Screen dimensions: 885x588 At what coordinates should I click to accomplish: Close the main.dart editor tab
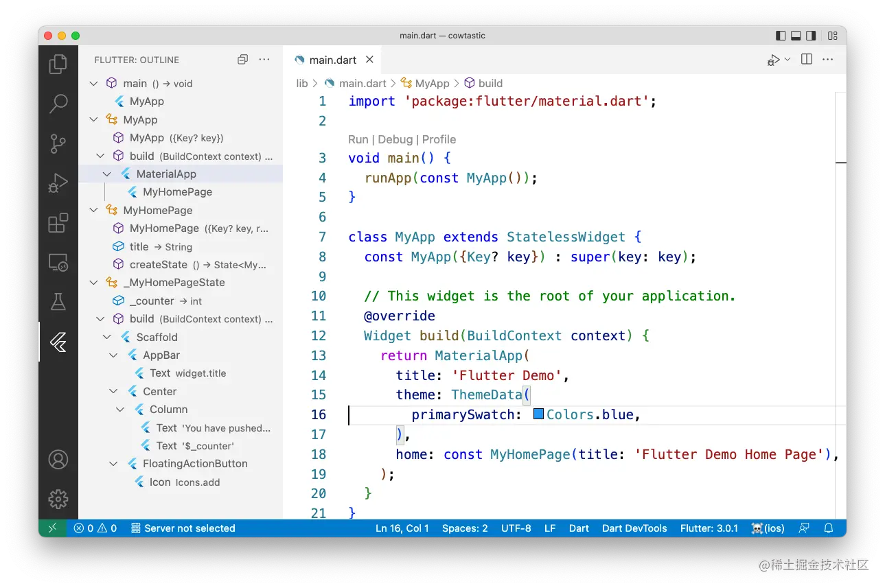click(x=369, y=60)
